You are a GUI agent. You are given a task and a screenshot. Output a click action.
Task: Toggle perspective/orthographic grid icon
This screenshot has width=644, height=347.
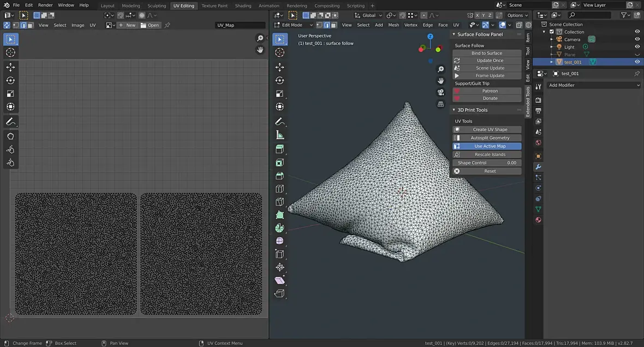tap(441, 104)
